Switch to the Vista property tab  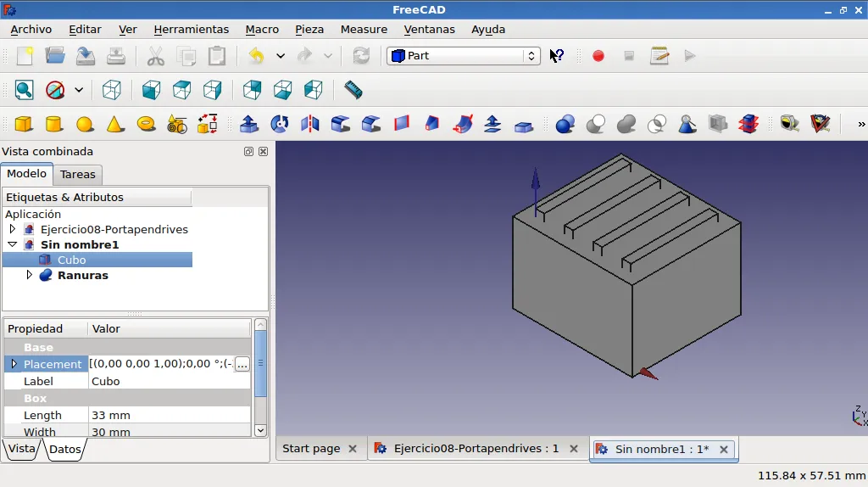(x=21, y=449)
